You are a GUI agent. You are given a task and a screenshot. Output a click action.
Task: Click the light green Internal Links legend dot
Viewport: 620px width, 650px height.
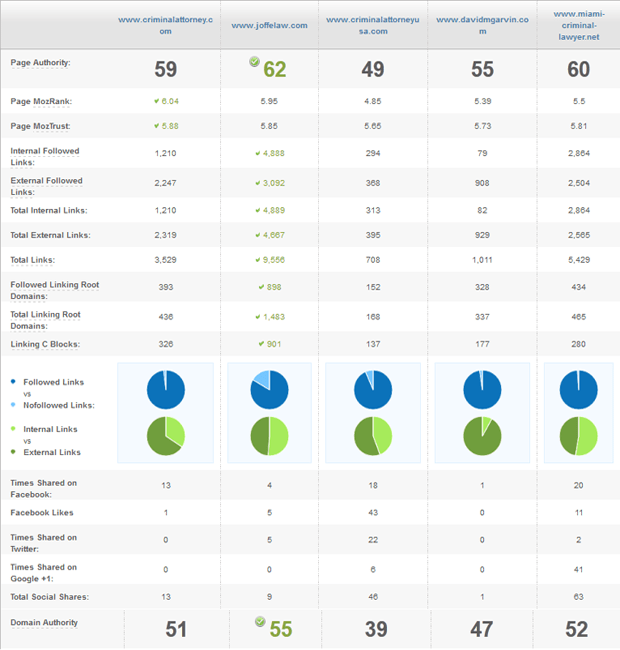tap(13, 428)
